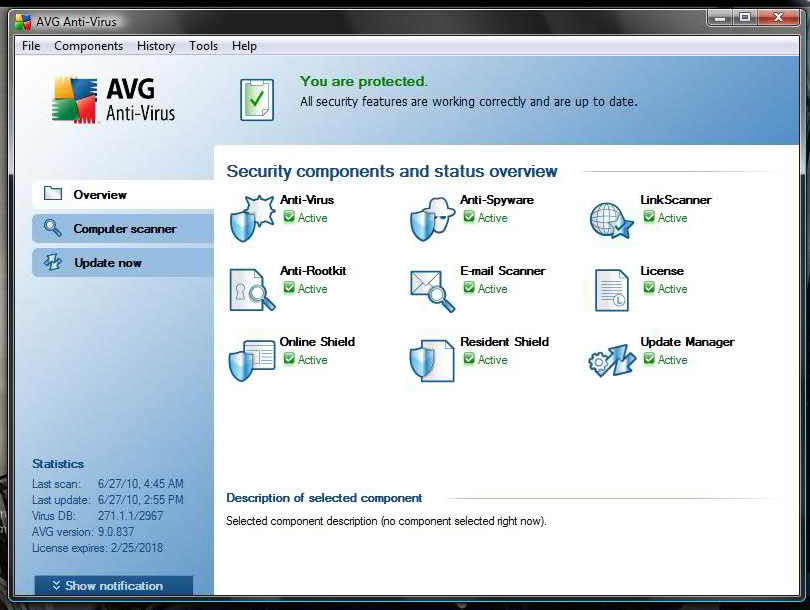Click green check under Anti-Rootkit
This screenshot has height=610, width=810.
point(289,288)
